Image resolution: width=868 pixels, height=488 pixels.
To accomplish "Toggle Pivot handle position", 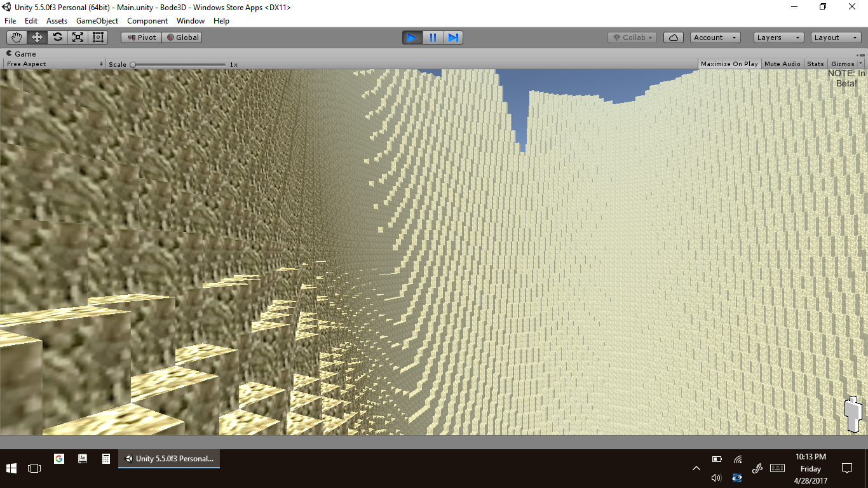I will pos(142,37).
